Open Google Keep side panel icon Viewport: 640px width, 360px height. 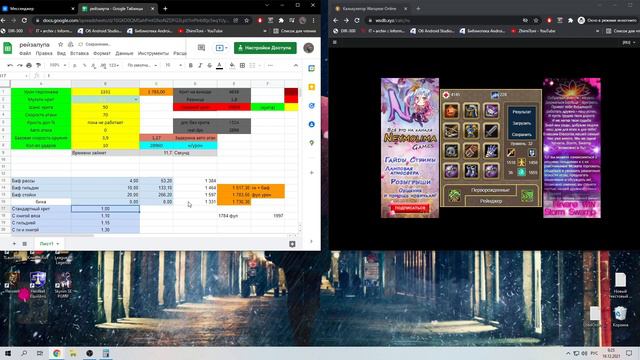311,87
